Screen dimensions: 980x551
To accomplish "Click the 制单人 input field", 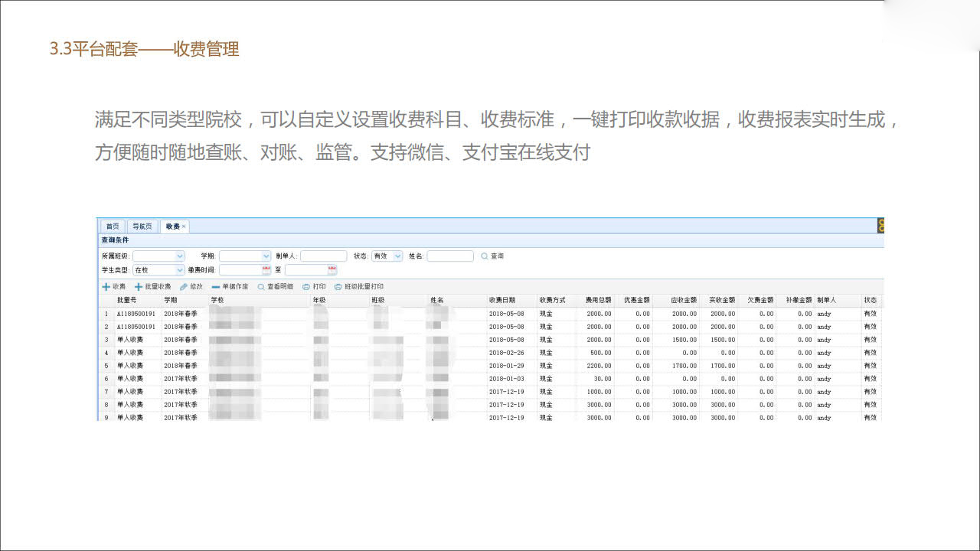I will click(x=323, y=256).
